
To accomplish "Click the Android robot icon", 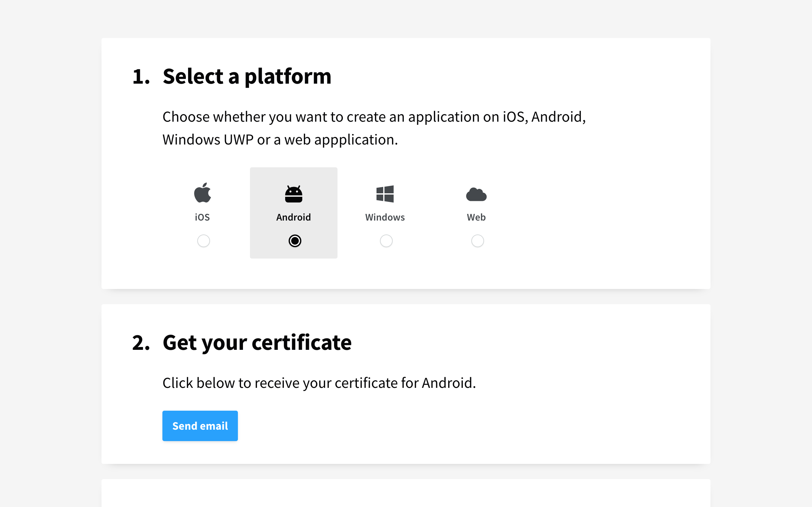I will 294,194.
